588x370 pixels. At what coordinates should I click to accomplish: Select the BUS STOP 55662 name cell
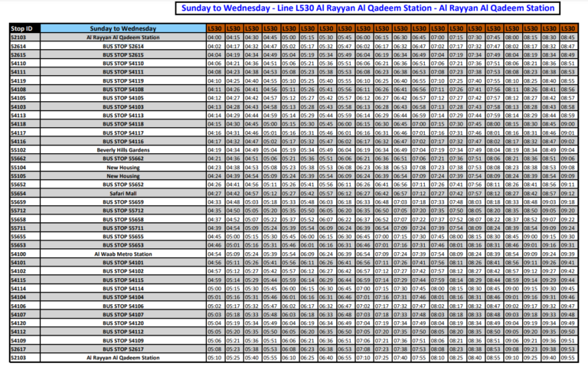(x=123, y=159)
